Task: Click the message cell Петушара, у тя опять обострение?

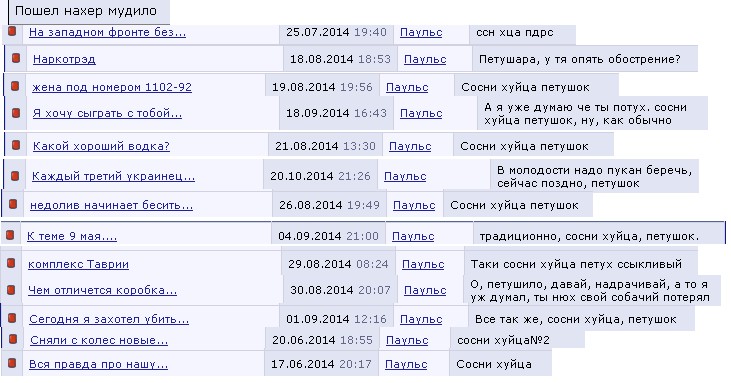Action: point(585,59)
